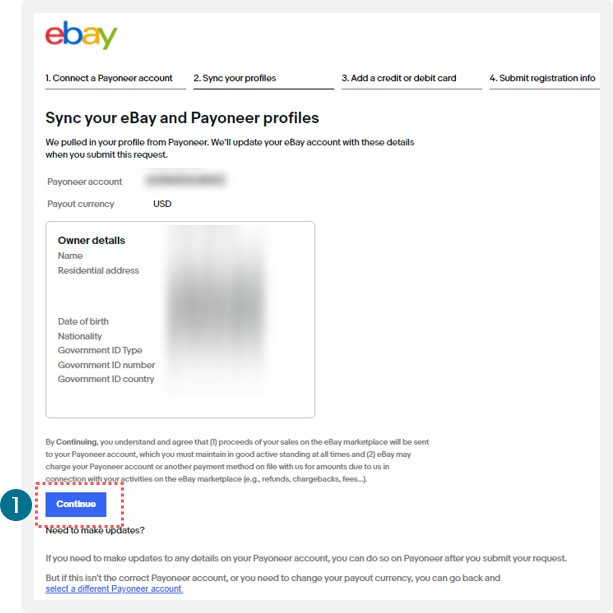Screen dimensions: 613x613
Task: Click the blue Continue button
Action: [x=76, y=504]
